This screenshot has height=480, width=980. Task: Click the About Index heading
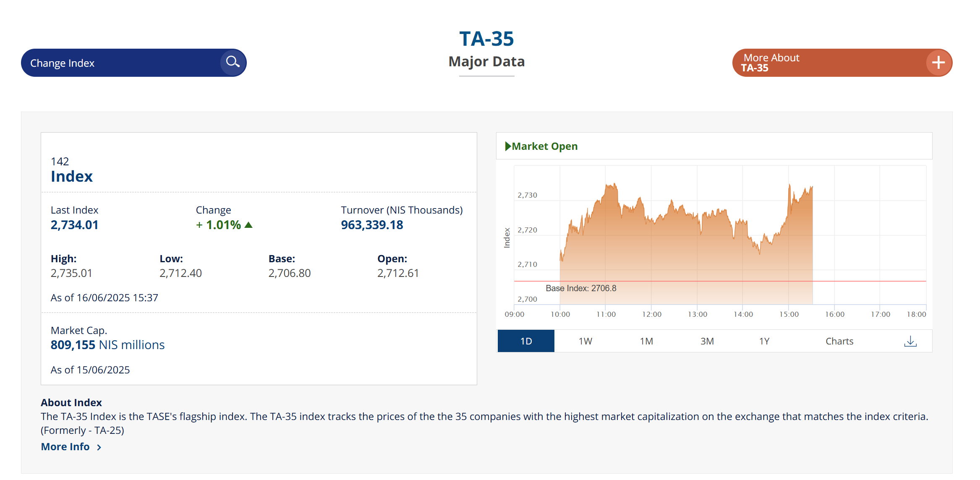pyautogui.click(x=71, y=402)
